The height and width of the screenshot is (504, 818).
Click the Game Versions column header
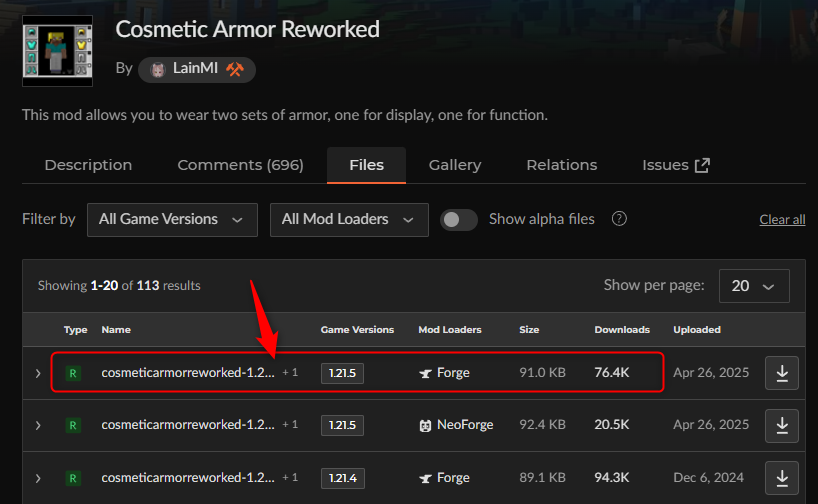pos(357,330)
